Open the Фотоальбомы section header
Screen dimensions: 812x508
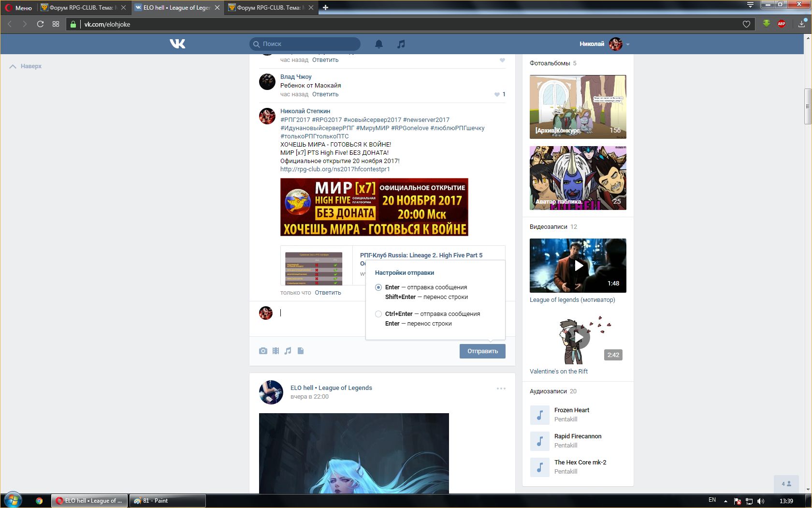[x=553, y=63]
